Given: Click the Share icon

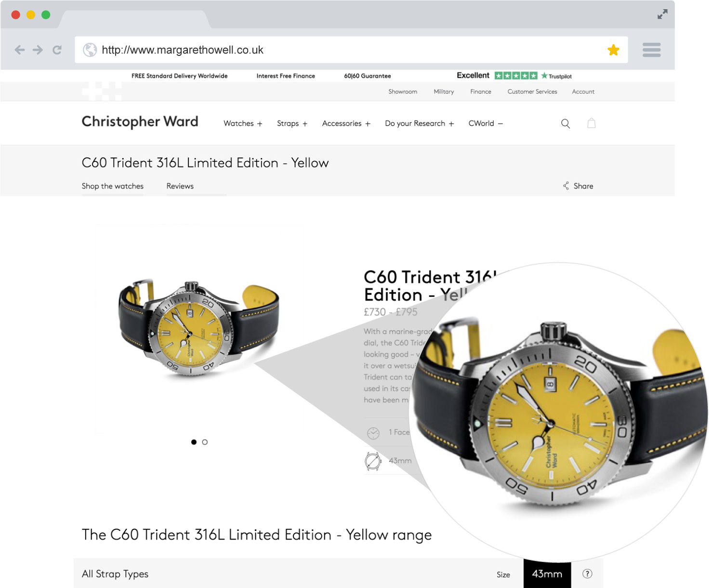Looking at the screenshot, I should tap(566, 186).
